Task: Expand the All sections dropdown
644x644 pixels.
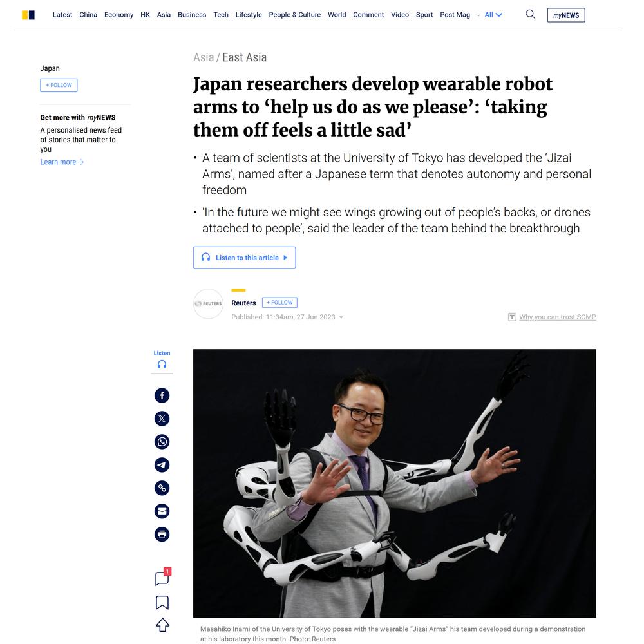Action: pos(493,15)
